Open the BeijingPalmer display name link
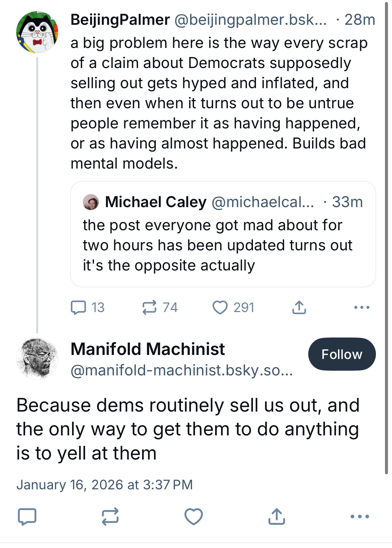This screenshot has width=392, height=548. tap(120, 20)
